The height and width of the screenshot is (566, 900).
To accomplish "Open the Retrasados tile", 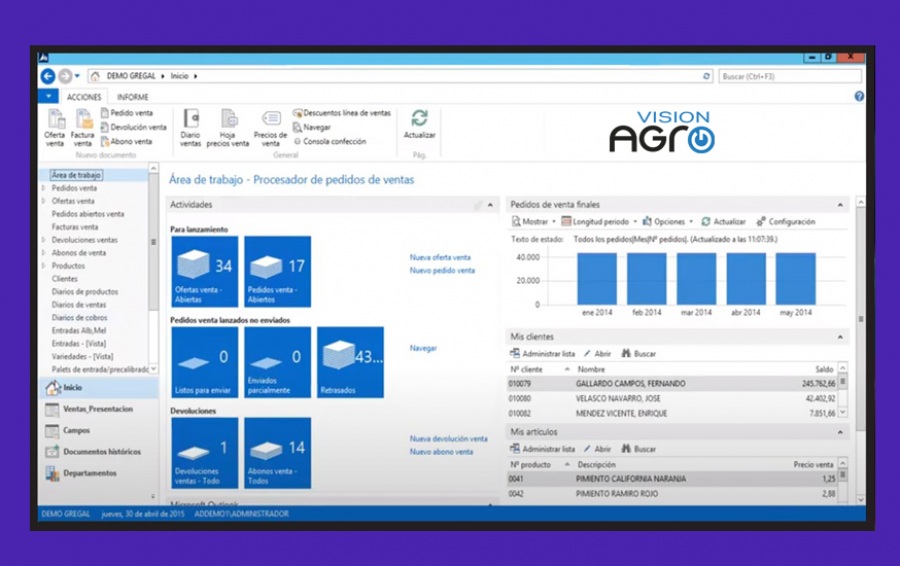I will [351, 362].
